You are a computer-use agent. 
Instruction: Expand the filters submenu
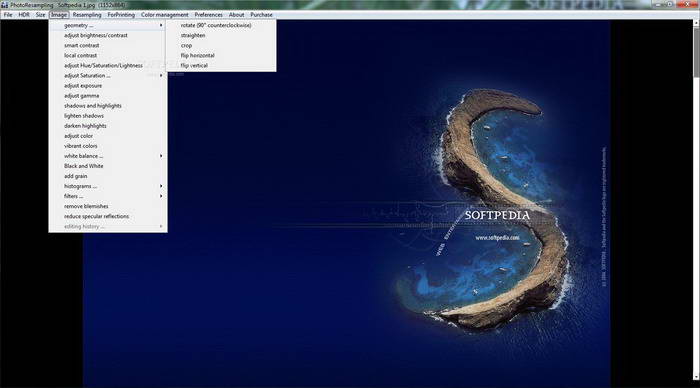108,196
